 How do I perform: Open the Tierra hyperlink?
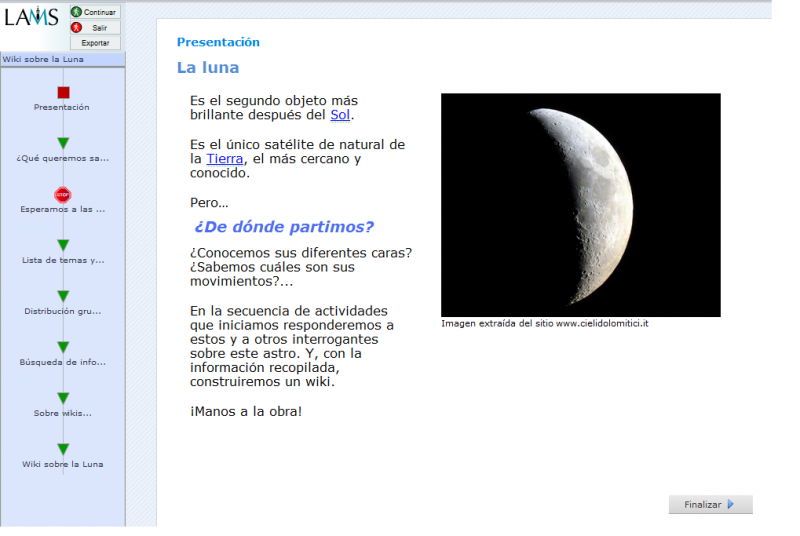tap(224, 159)
